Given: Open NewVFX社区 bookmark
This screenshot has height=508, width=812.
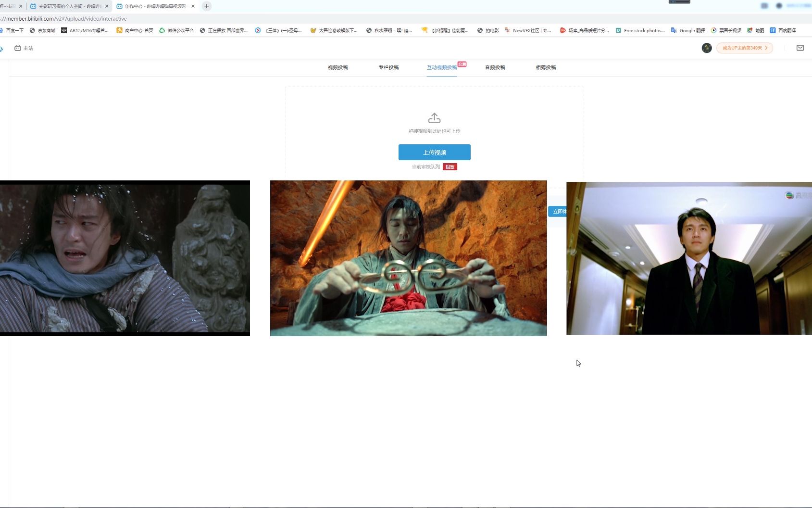Looking at the screenshot, I should click(x=527, y=30).
